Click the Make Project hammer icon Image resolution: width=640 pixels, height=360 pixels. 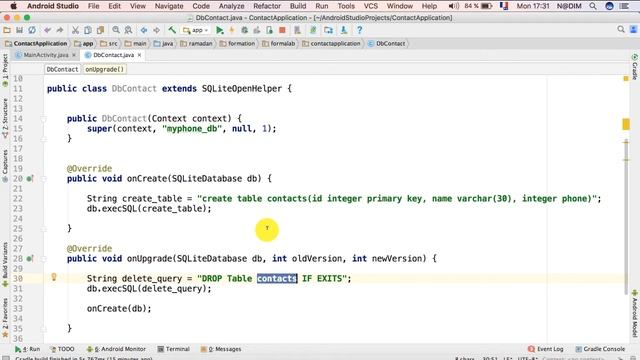172,30
